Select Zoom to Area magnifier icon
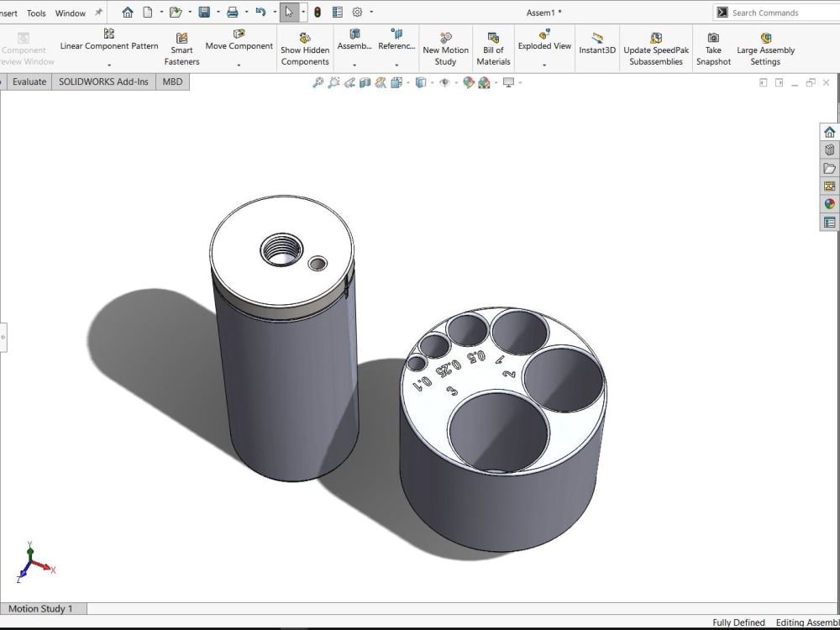This screenshot has height=630, width=840. pyautogui.click(x=333, y=82)
